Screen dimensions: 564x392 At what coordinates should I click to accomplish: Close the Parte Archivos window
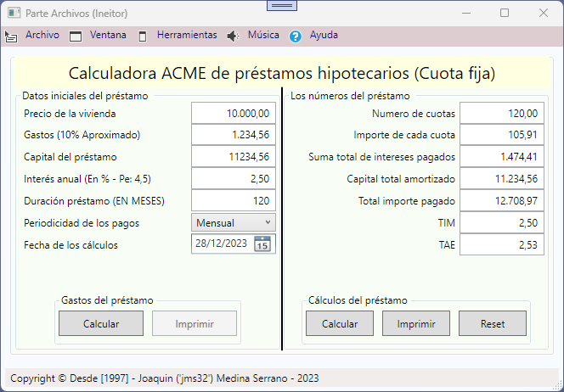coord(544,14)
